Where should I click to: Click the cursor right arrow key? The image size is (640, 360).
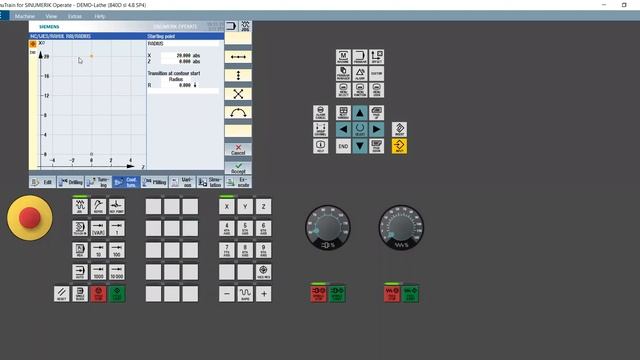point(376,129)
